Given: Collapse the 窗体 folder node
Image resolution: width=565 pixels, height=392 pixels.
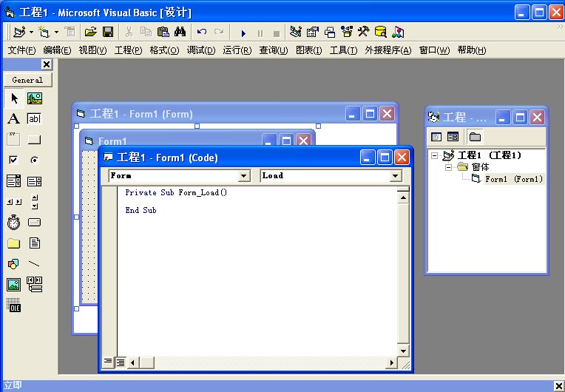Looking at the screenshot, I should pyautogui.click(x=448, y=168).
